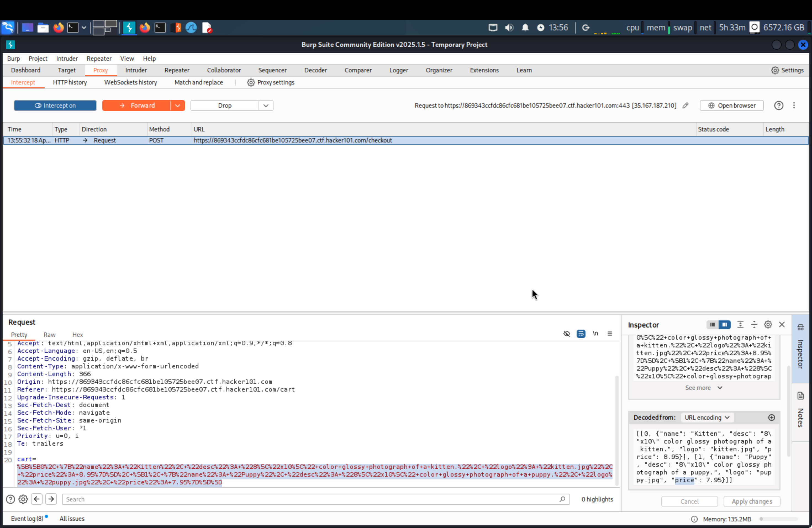Open the editor help icon at bottom left
Screen dimensions: 812x528
[10, 499]
